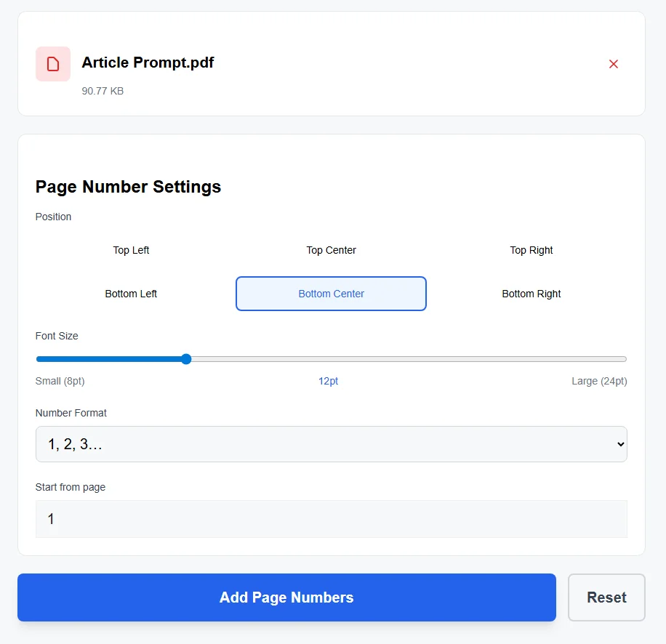
Task: Remove Article Prompt.pdf using the red X
Action: [614, 64]
